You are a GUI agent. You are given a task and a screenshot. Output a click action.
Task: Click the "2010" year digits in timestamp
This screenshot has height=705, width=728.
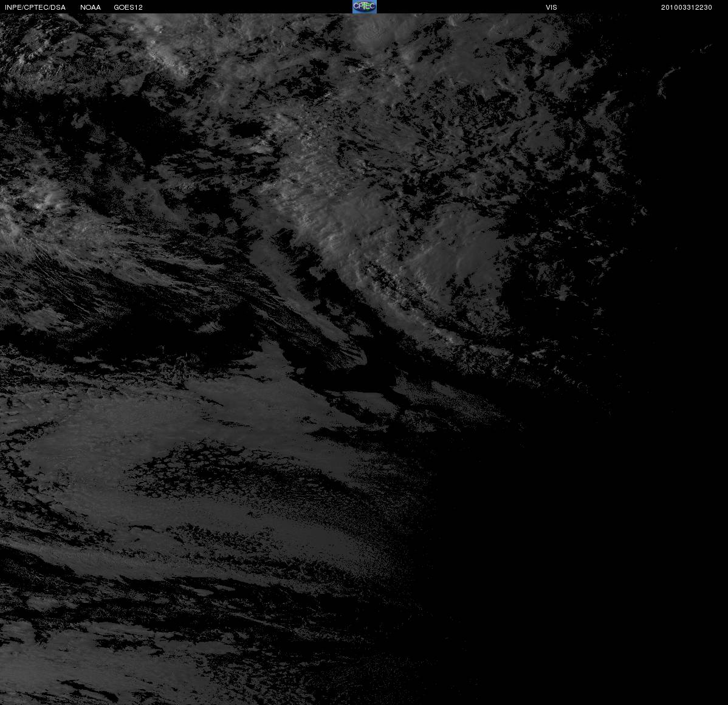pyautogui.click(x=670, y=7)
